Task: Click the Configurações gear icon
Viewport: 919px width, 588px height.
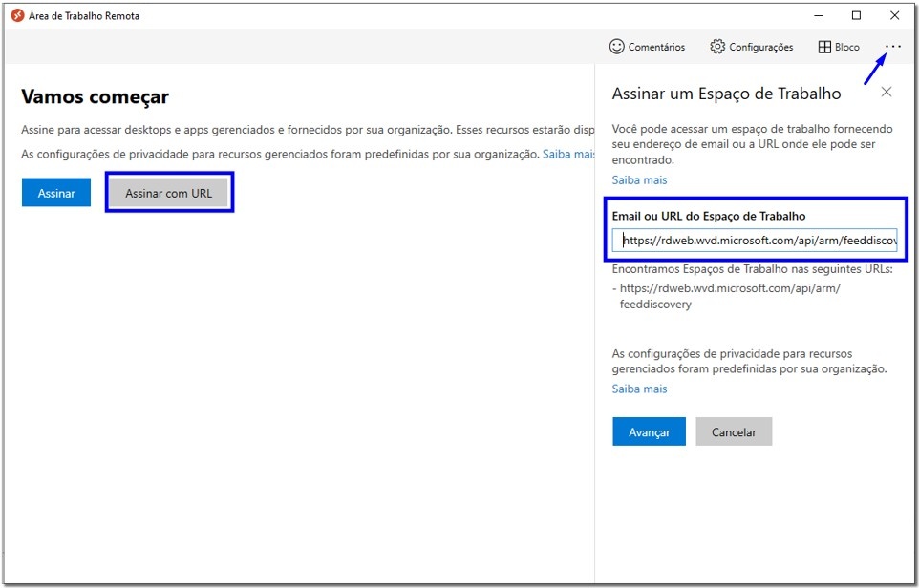Action: (x=717, y=47)
